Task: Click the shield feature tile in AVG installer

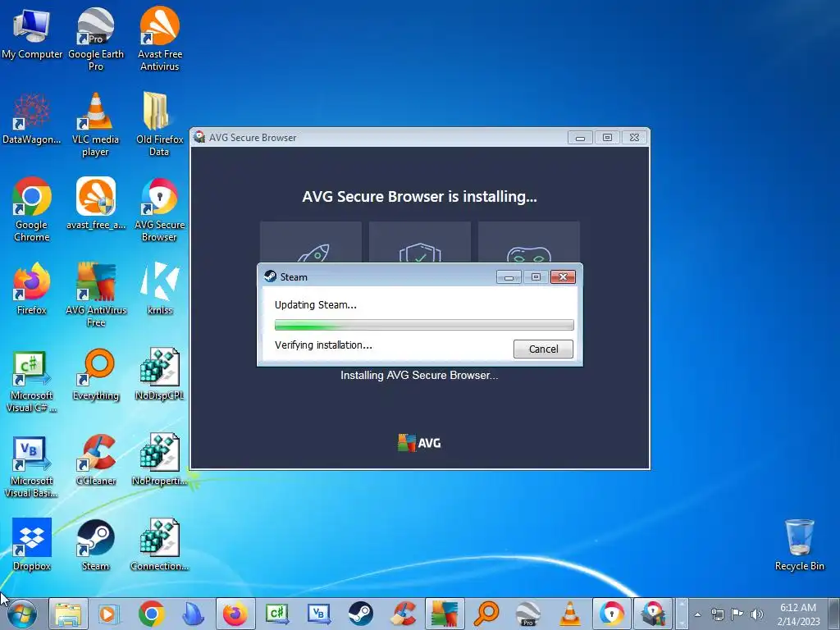Action: click(x=420, y=242)
